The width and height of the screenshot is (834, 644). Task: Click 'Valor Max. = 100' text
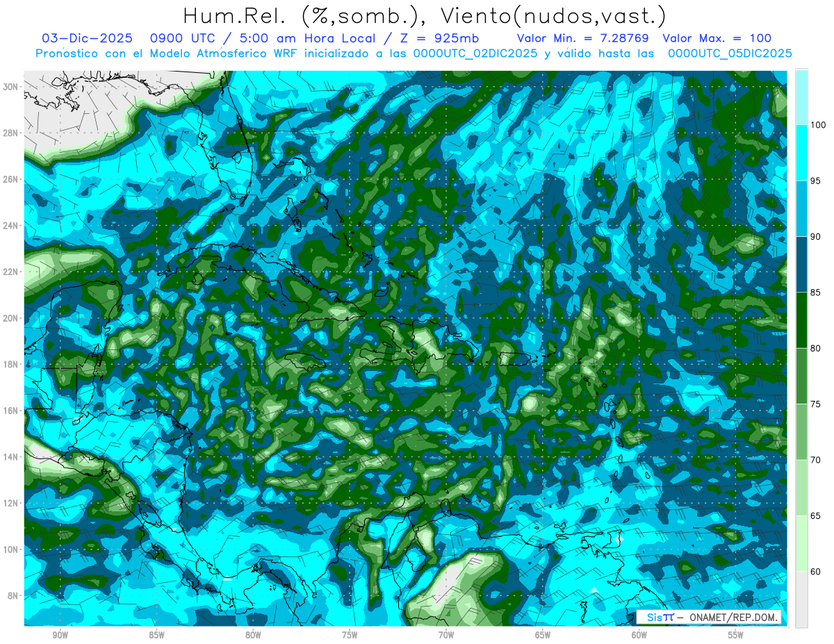tap(717, 38)
